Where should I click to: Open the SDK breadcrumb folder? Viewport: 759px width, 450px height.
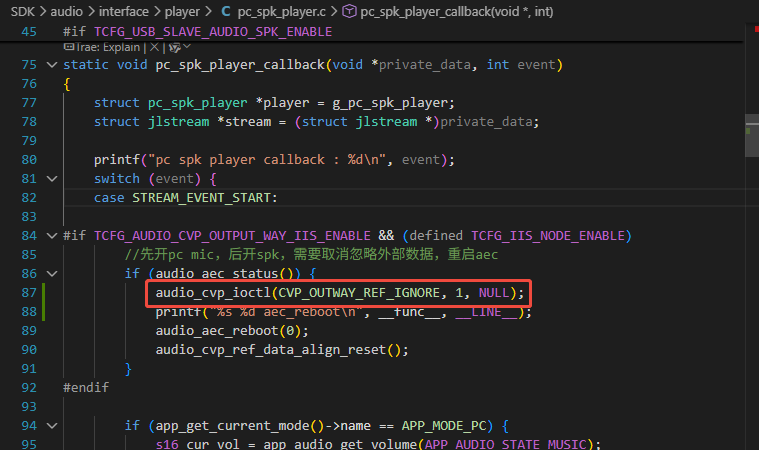[x=23, y=11]
